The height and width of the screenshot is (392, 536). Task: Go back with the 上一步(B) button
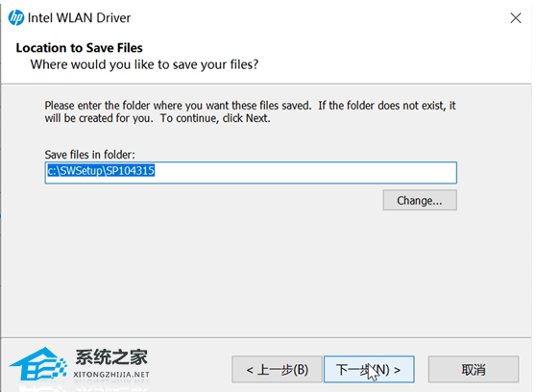[277, 370]
